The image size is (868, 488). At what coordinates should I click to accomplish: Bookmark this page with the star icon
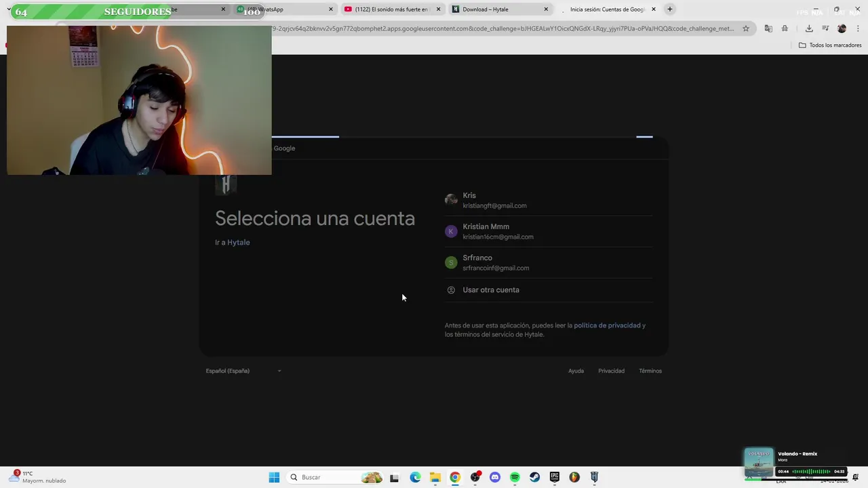(x=746, y=28)
